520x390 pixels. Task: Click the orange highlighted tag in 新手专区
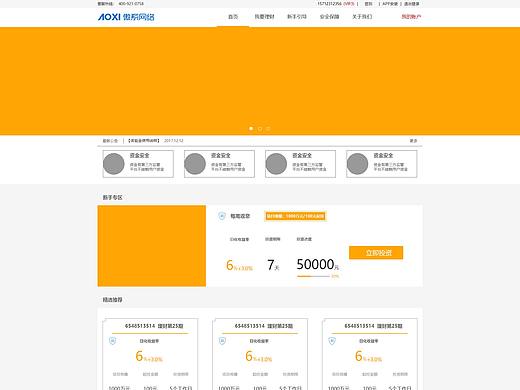(295, 216)
